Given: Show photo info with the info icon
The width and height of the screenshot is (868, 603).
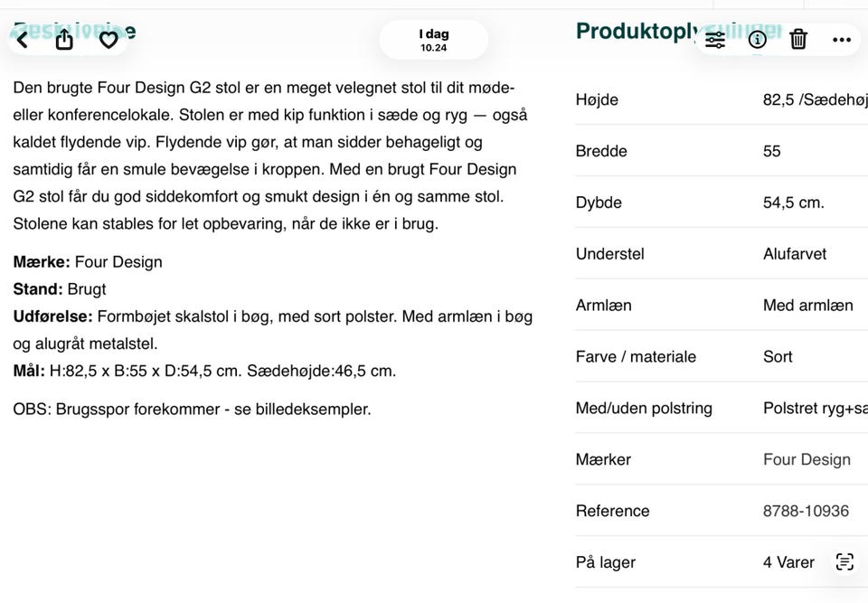Looking at the screenshot, I should pyautogui.click(x=758, y=40).
